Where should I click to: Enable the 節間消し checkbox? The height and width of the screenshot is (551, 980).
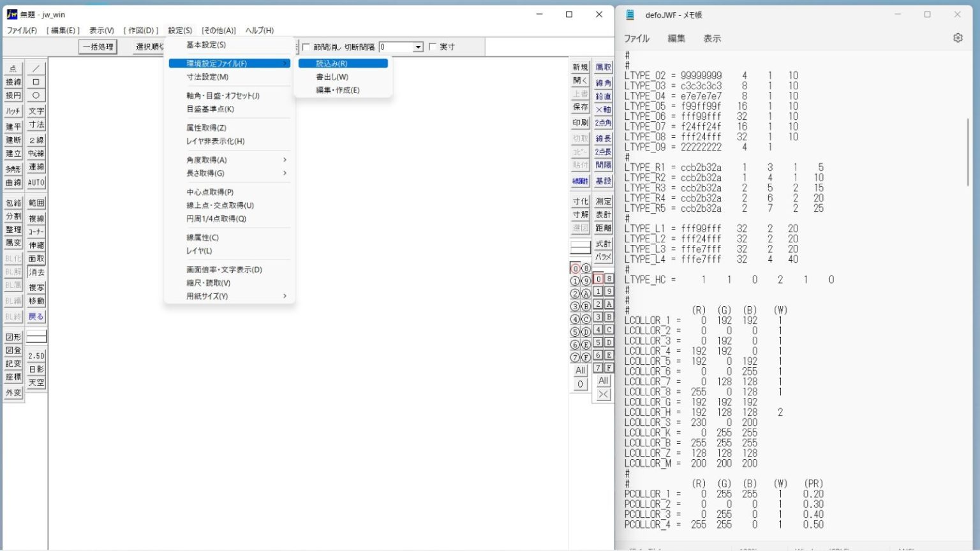(x=306, y=47)
